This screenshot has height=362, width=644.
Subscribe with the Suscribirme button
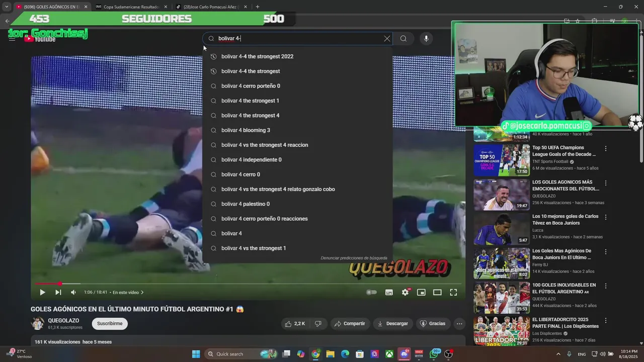pos(110,324)
